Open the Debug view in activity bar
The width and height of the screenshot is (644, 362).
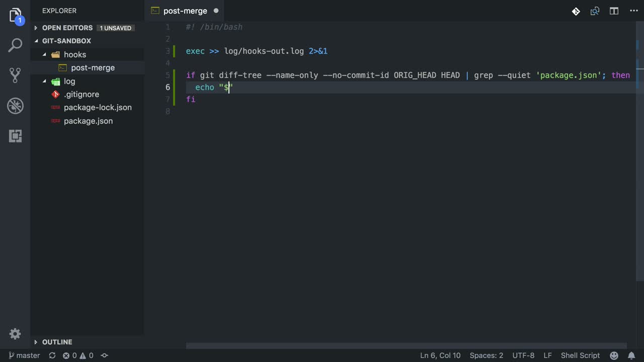[15, 106]
